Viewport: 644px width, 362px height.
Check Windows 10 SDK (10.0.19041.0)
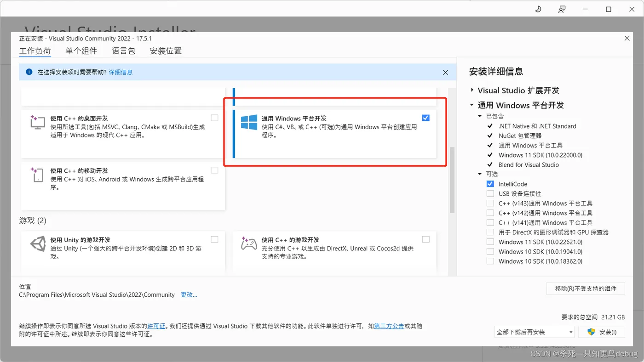pyautogui.click(x=490, y=251)
